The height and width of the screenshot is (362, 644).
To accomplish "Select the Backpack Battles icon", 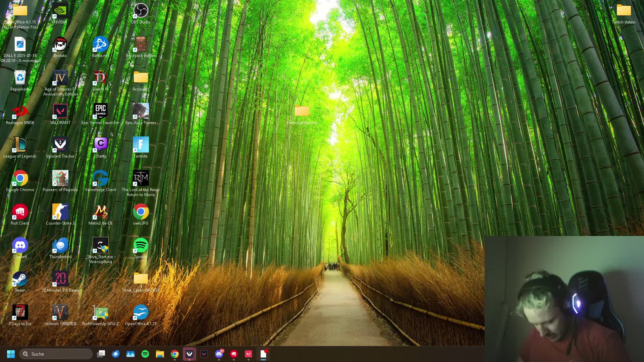I will tap(141, 47).
